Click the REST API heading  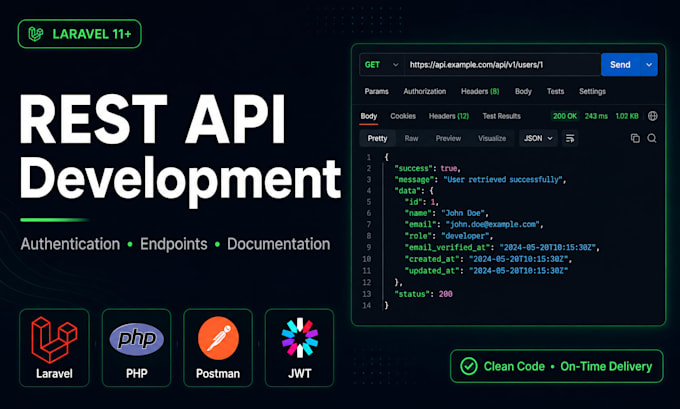click(x=152, y=119)
